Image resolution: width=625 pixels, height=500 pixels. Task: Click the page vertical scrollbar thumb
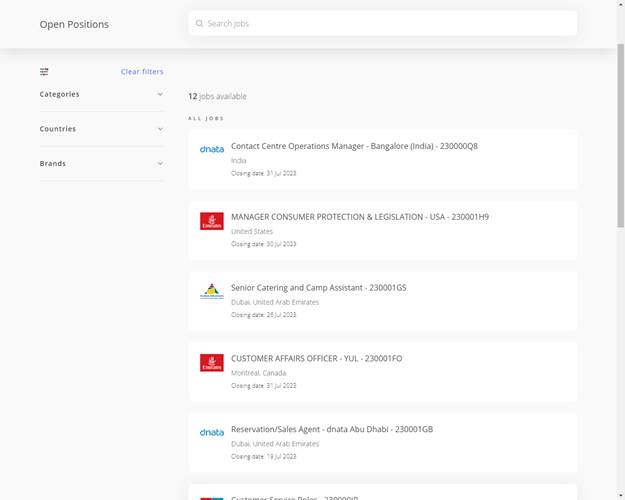click(621, 136)
